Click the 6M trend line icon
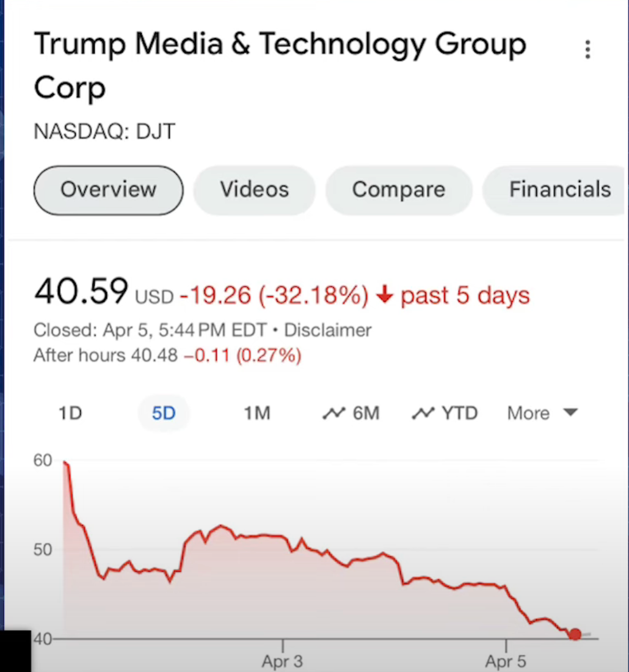This screenshot has width=629, height=672. pos(333,414)
